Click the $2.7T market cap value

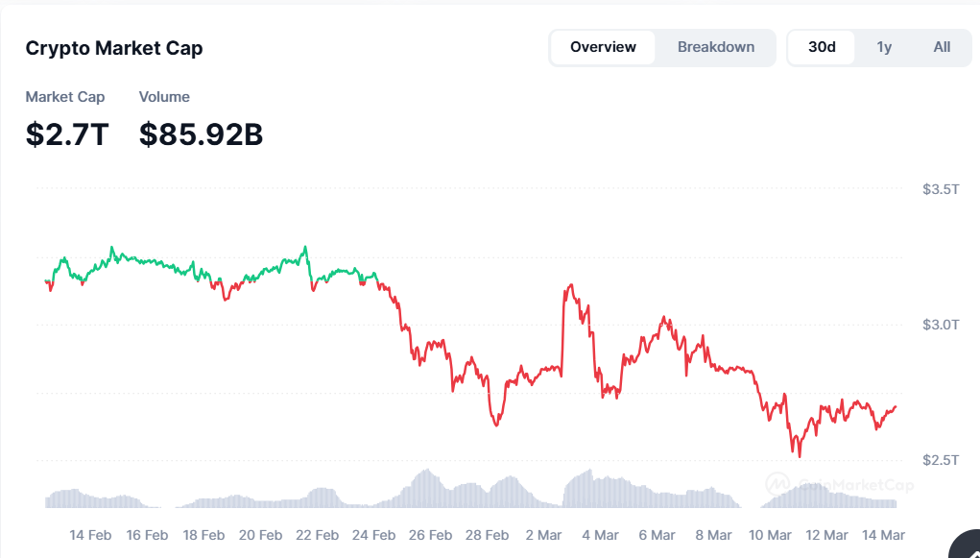[x=67, y=134]
